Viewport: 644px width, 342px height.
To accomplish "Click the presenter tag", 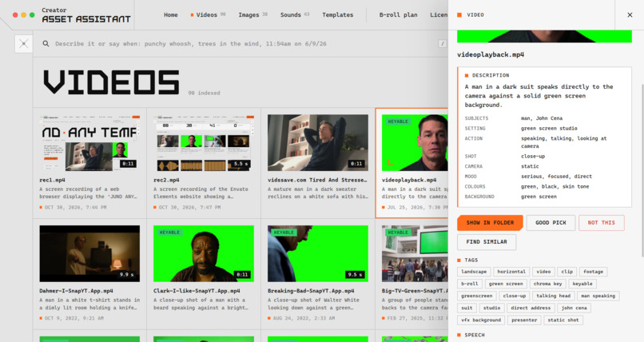I will [x=524, y=320].
